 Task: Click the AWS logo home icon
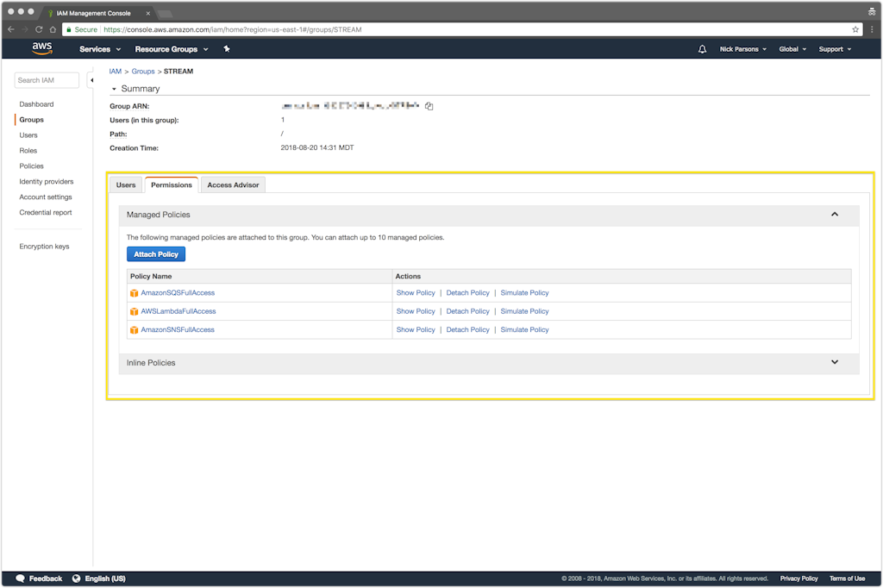[x=42, y=49]
